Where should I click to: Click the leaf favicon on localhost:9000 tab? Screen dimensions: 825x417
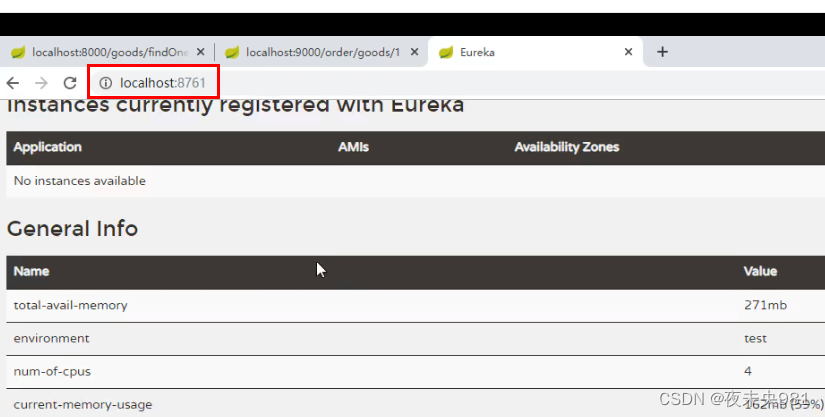[x=232, y=52]
